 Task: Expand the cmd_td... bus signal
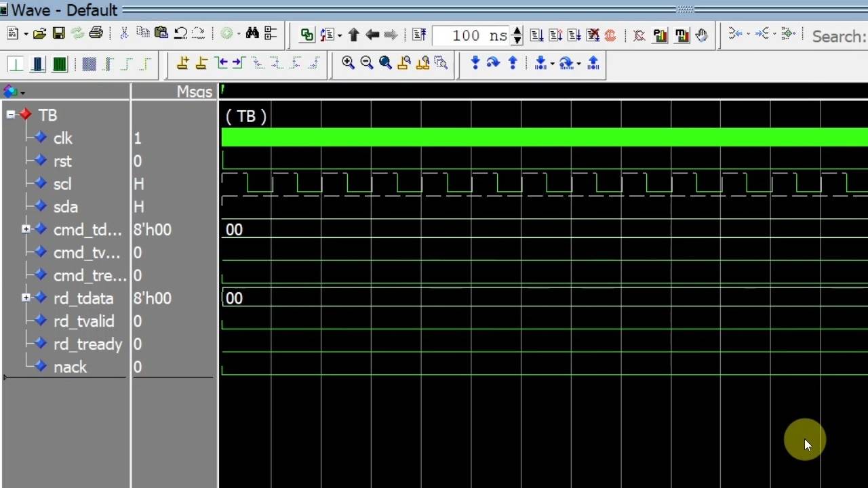[x=26, y=229]
